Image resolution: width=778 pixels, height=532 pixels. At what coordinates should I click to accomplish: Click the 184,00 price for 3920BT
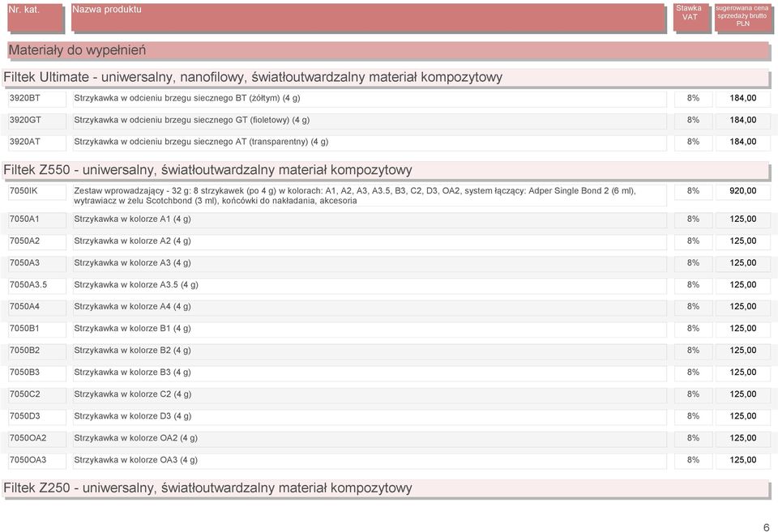point(743,98)
